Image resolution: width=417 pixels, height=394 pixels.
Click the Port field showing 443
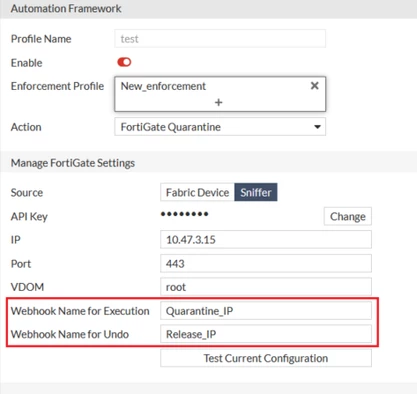tap(266, 263)
